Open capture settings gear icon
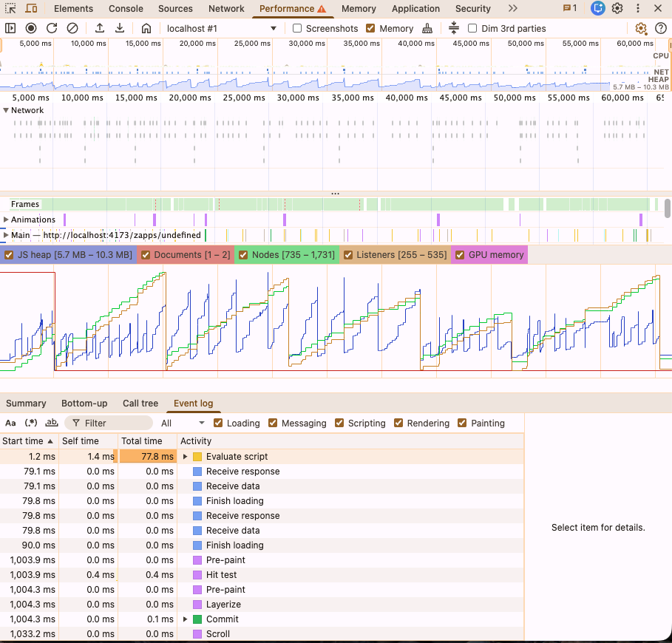The height and width of the screenshot is (643, 672). pos(641,28)
